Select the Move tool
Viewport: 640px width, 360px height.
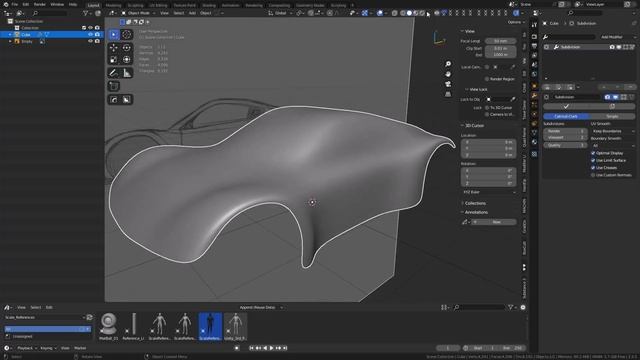pos(114,48)
